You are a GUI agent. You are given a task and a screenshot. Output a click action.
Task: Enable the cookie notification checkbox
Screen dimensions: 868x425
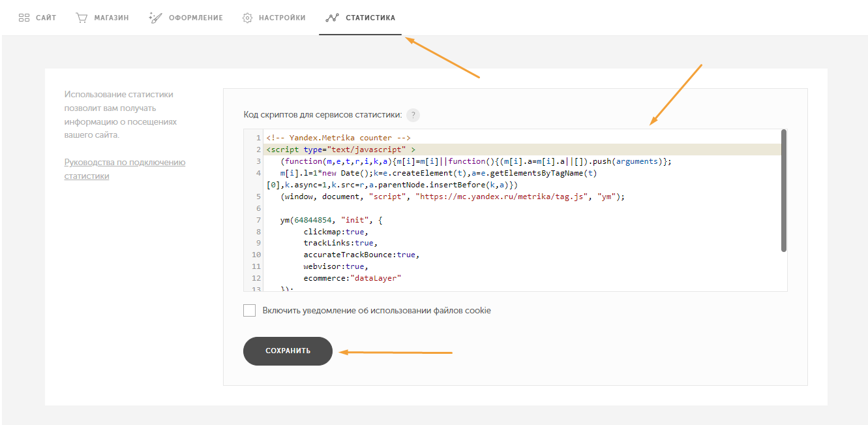click(249, 310)
